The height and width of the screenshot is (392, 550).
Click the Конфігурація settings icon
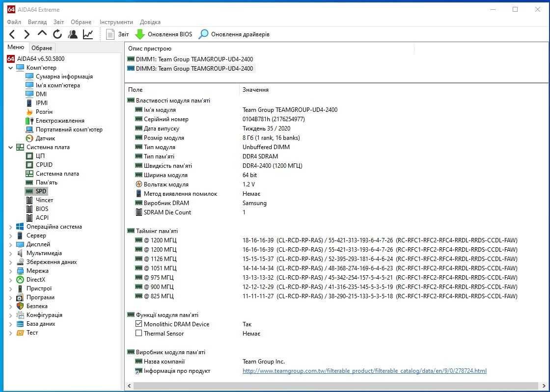coord(20,315)
